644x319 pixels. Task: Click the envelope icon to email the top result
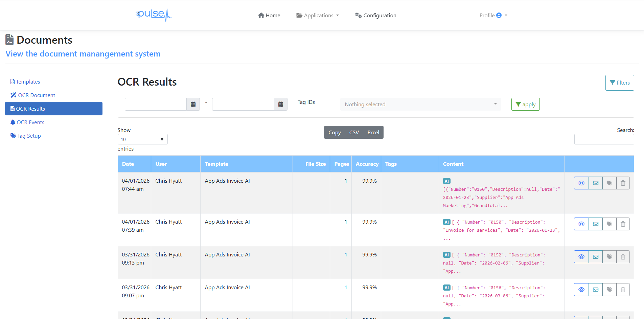coord(595,183)
